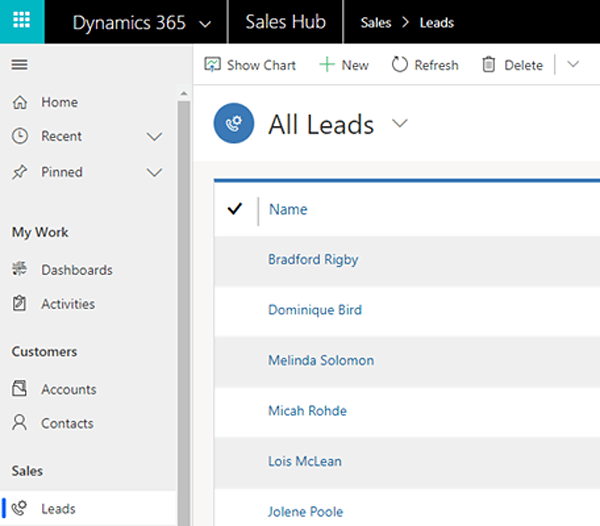Collapse the sidebar with the hamburger icon

(20, 64)
